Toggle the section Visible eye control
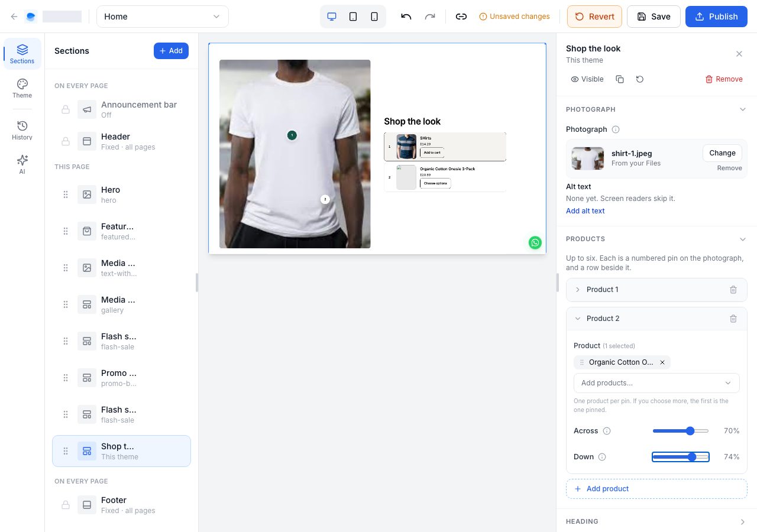 click(587, 79)
